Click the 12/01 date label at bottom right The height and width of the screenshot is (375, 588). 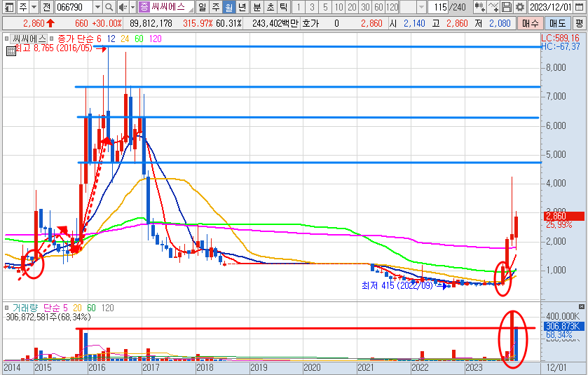[x=556, y=367]
